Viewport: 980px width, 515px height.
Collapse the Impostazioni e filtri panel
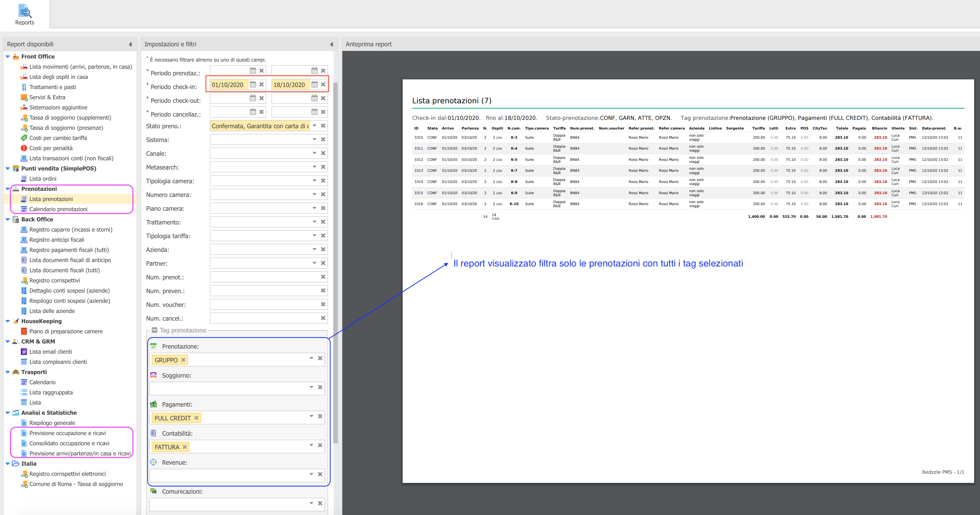coord(331,45)
